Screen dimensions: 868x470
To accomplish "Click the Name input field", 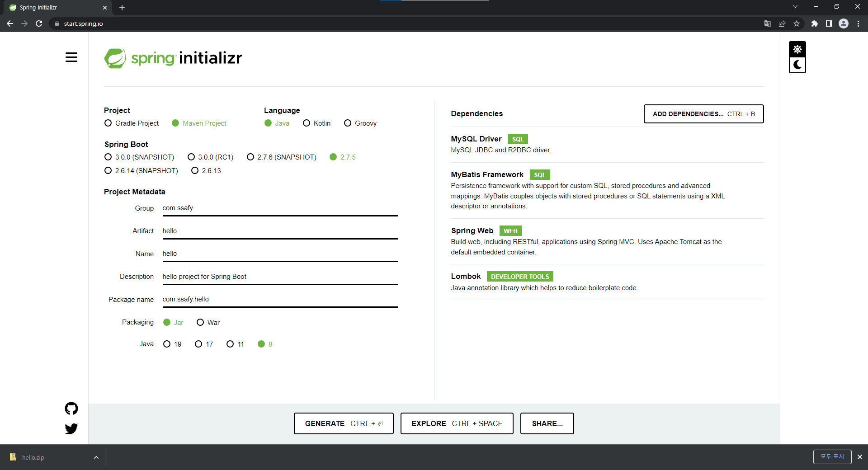I will coord(280,254).
